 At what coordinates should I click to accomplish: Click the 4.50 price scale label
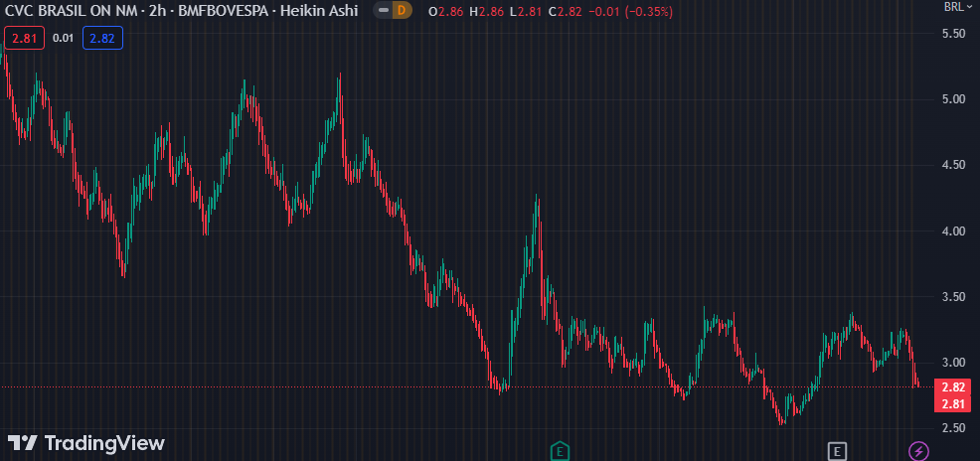click(954, 165)
